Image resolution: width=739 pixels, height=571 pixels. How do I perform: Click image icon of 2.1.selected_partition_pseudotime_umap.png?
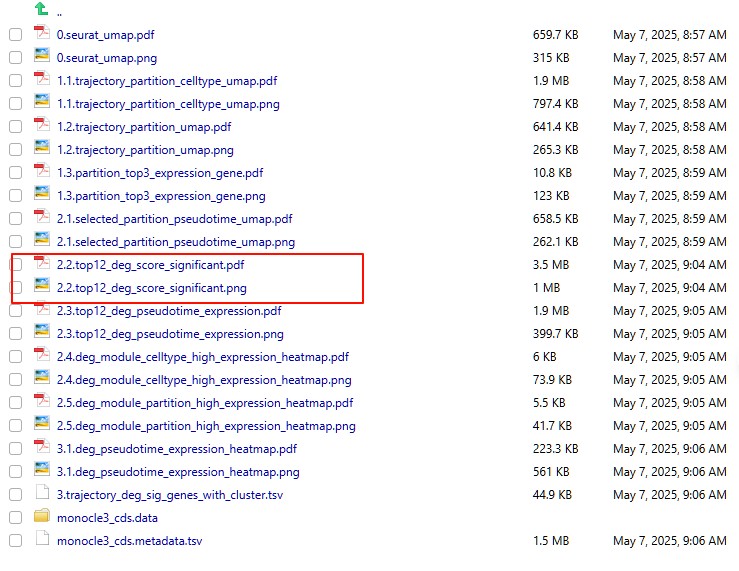click(42, 240)
